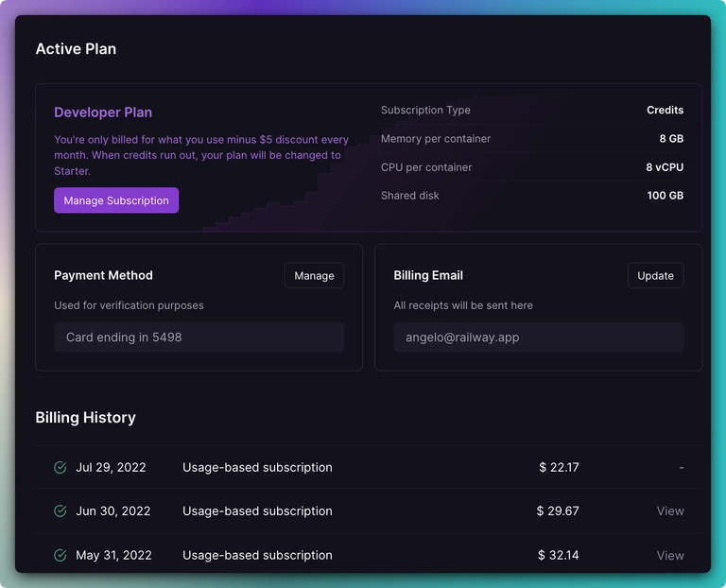726x588 pixels.
Task: Click the Memory per container row
Action: point(532,138)
